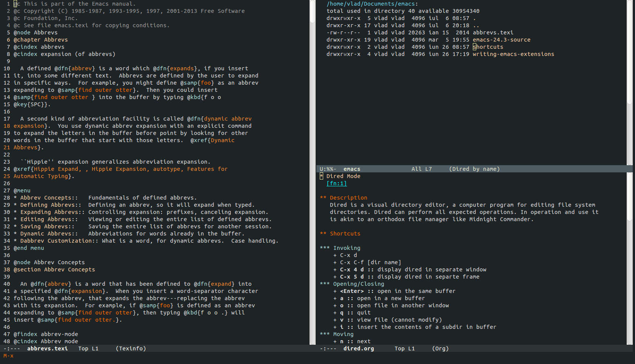
Task: Open the shortcuts directory in Dired
Action: coord(488,47)
